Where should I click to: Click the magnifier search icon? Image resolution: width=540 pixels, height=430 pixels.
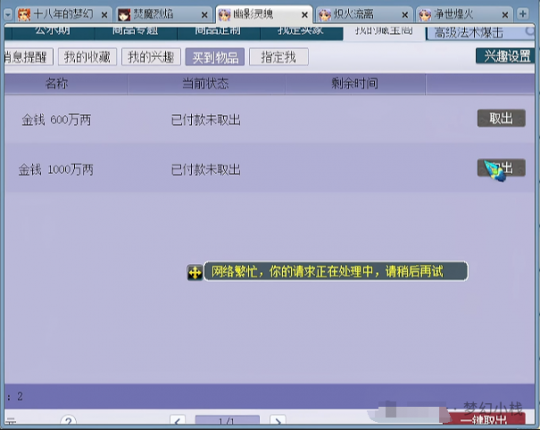530,32
